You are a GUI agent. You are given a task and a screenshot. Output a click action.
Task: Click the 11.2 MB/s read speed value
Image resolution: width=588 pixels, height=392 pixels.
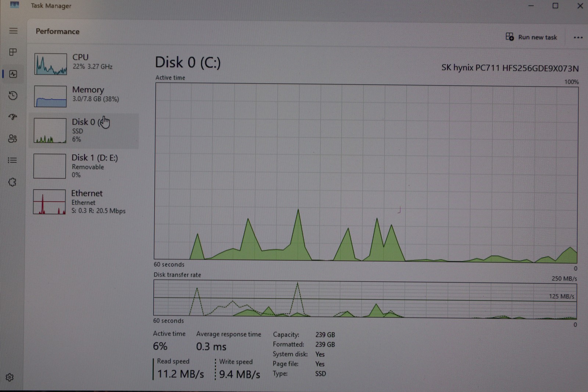click(x=180, y=374)
